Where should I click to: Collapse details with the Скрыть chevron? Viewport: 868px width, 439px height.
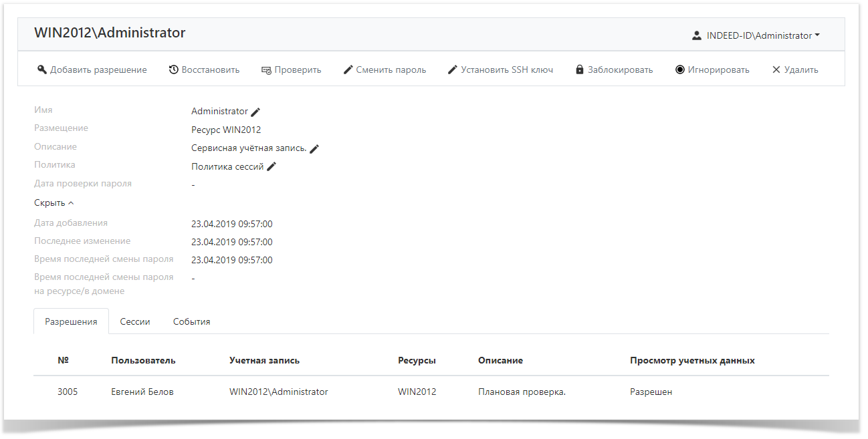(x=70, y=202)
